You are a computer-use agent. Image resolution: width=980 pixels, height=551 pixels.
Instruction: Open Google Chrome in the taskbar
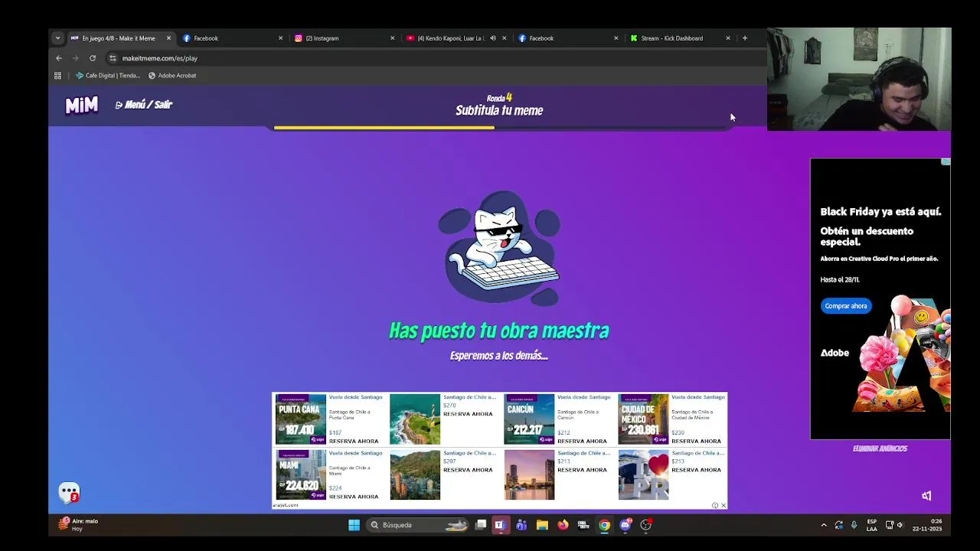[x=604, y=525]
